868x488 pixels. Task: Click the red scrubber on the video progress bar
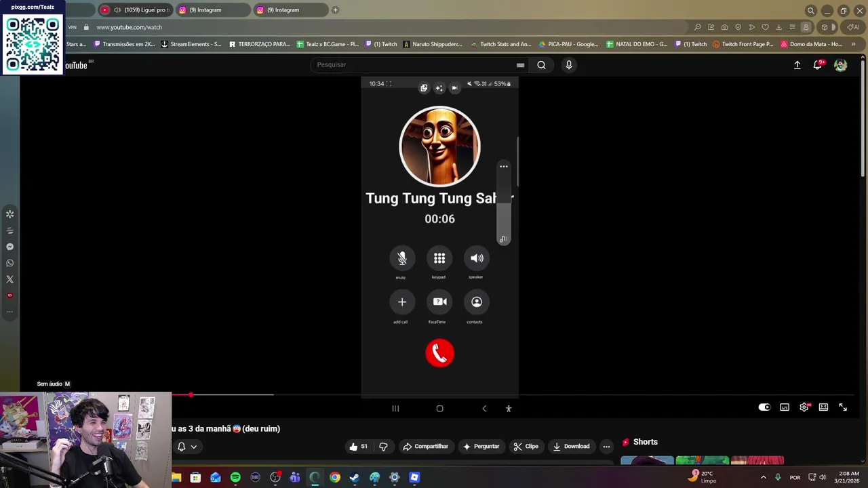(191, 394)
